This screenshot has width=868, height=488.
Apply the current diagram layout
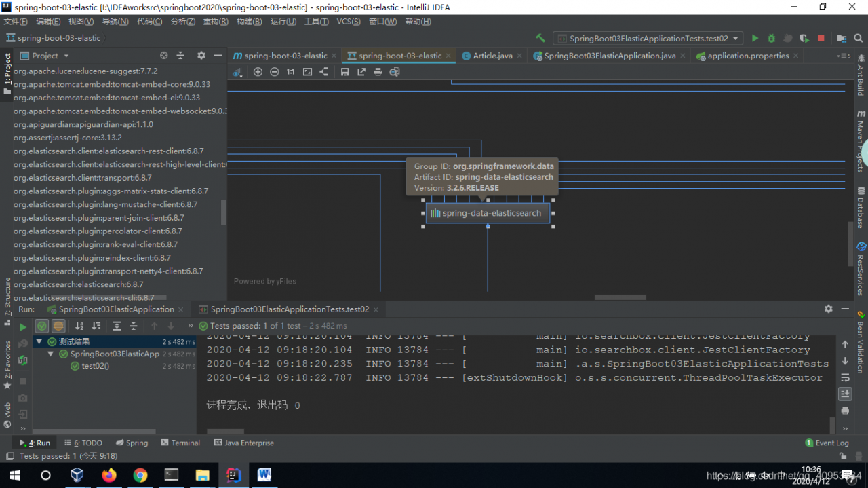coord(323,72)
